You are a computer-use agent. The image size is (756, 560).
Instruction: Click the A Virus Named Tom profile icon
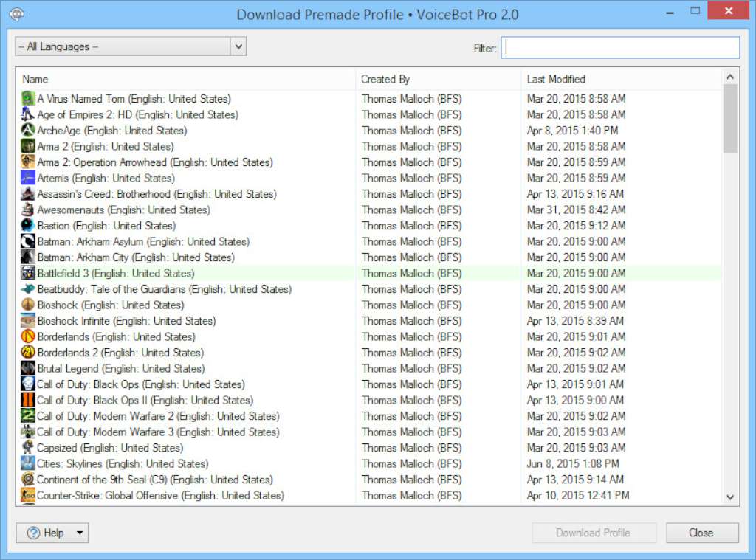(x=27, y=99)
